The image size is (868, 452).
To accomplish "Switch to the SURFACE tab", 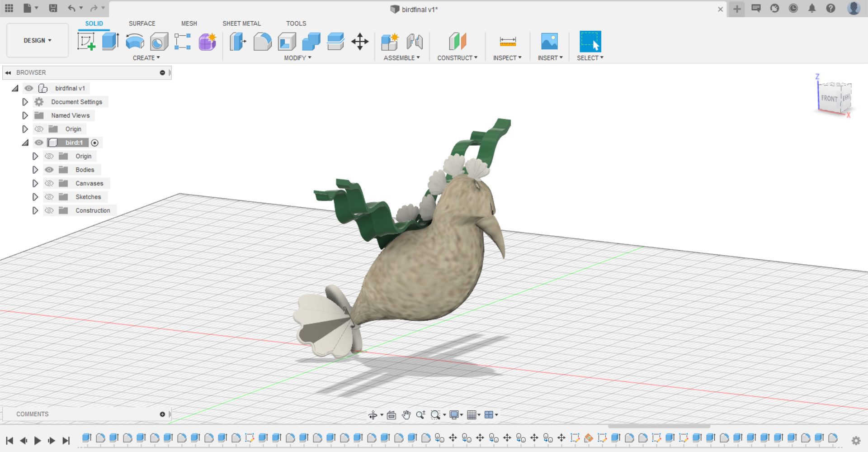I will (142, 24).
